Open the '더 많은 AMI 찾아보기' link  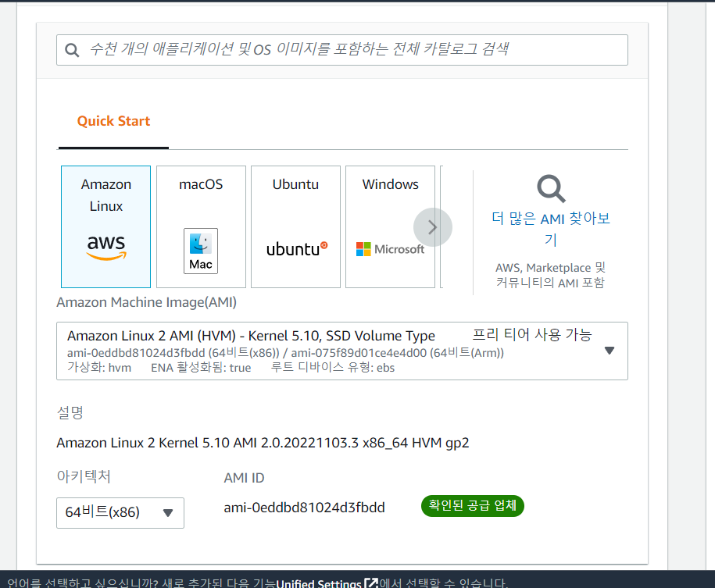(x=551, y=229)
